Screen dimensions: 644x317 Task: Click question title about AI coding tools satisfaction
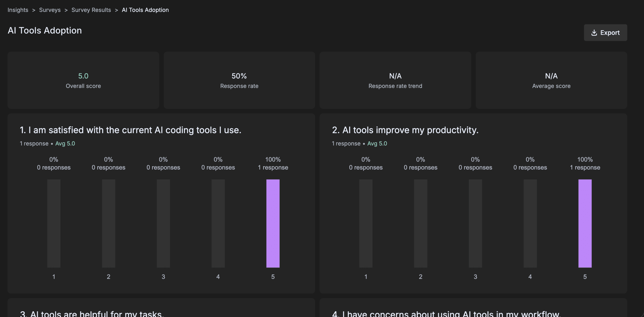pos(131,130)
